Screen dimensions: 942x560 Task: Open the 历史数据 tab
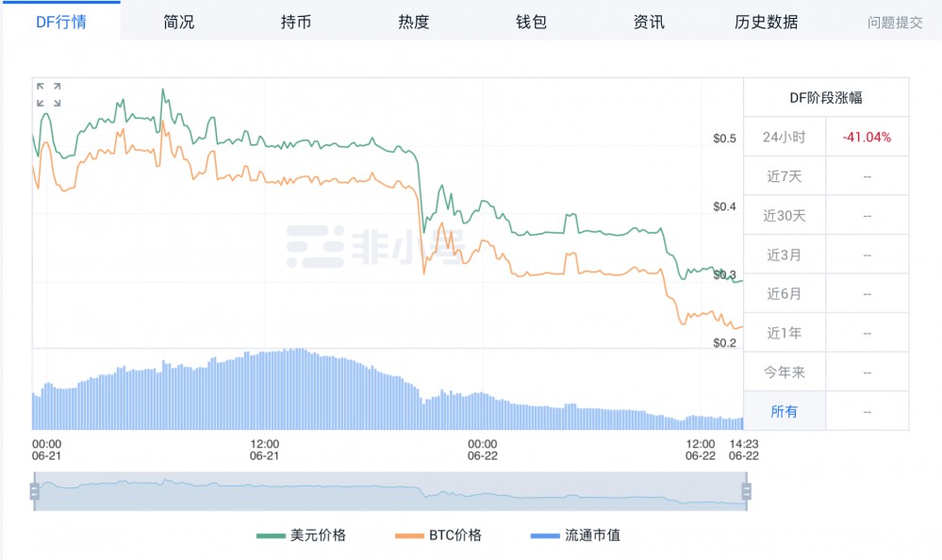(766, 22)
